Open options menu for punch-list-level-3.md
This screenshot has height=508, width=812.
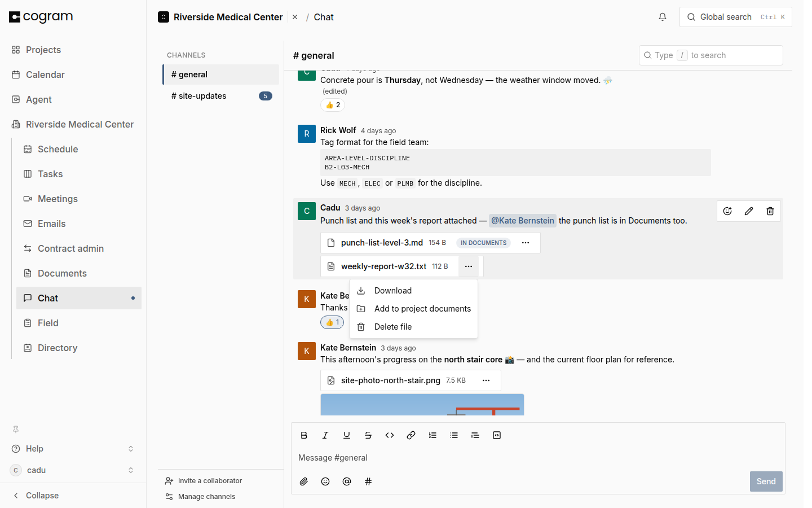tap(526, 243)
